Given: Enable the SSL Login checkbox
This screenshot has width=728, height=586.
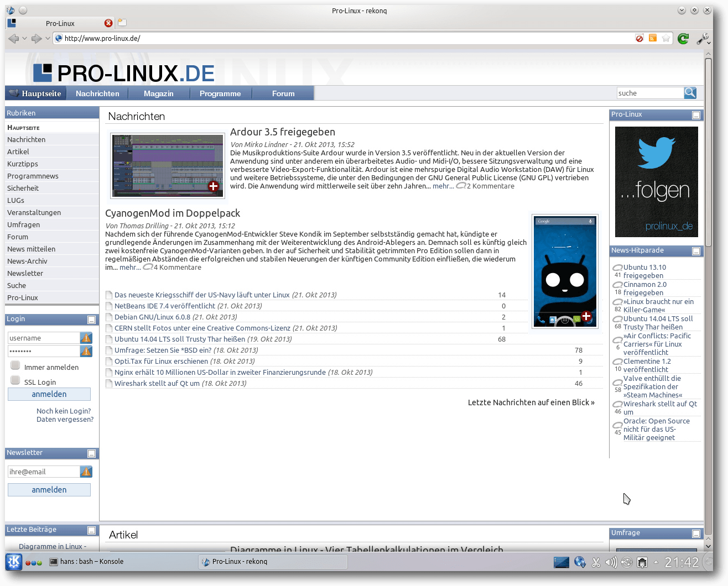Looking at the screenshot, I should [x=15, y=380].
